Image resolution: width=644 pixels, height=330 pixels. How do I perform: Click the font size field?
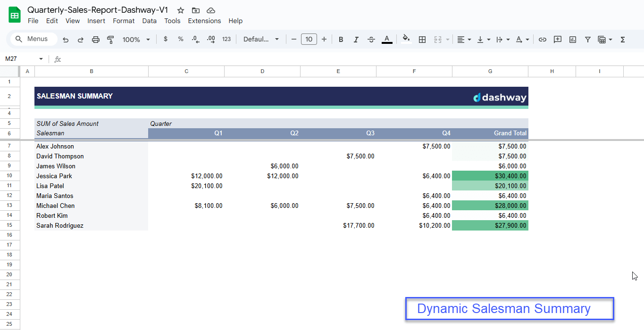[x=309, y=39]
